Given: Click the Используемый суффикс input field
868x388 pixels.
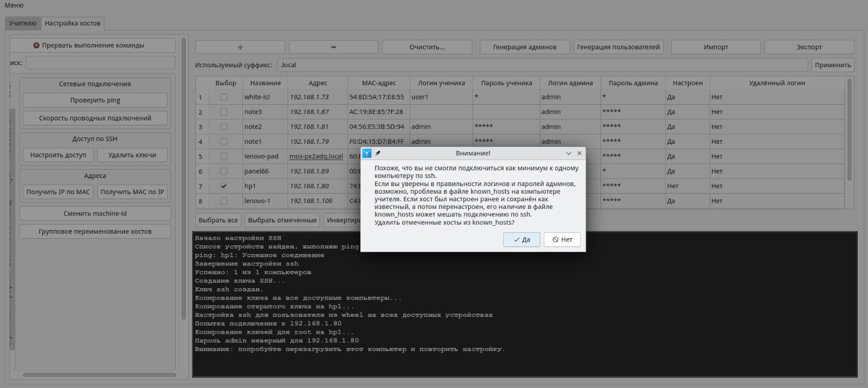Looking at the screenshot, I should point(541,65).
